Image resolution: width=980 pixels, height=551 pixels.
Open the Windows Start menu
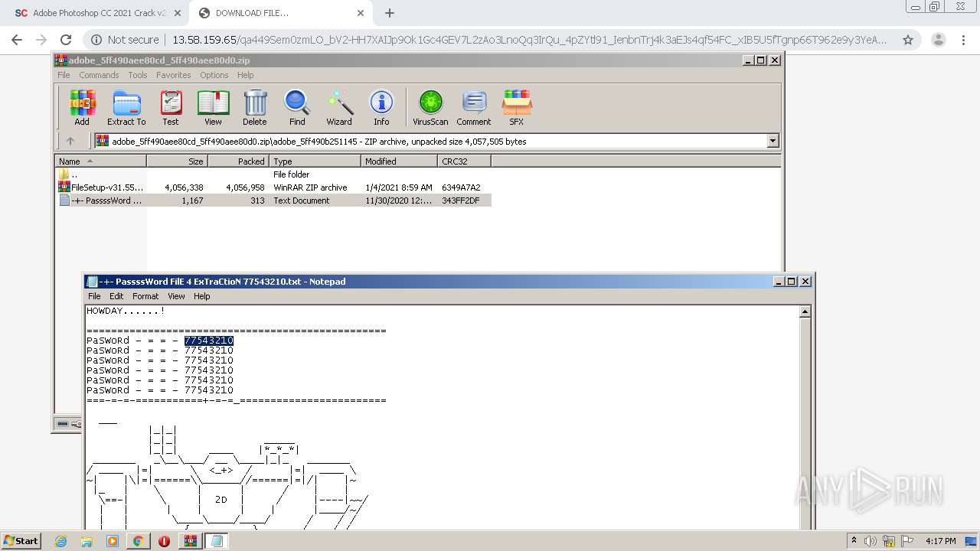click(x=21, y=540)
